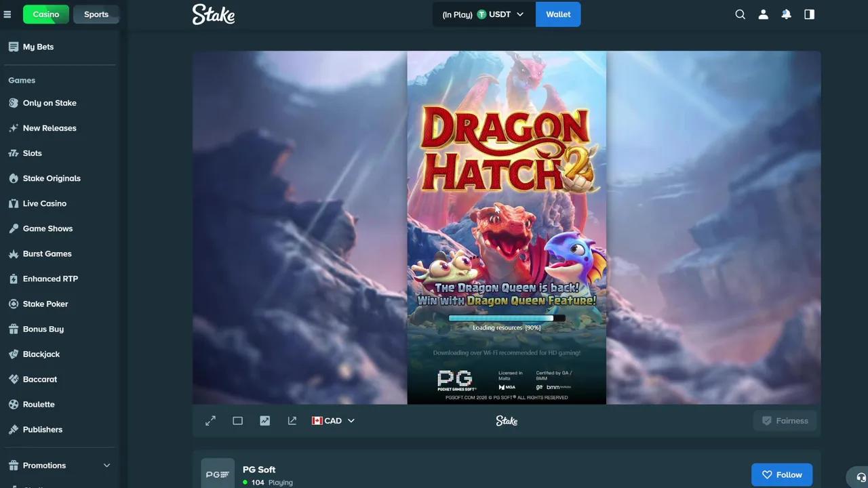Pop out the game window icon
This screenshot has height=488, width=868.
pyautogui.click(x=292, y=421)
